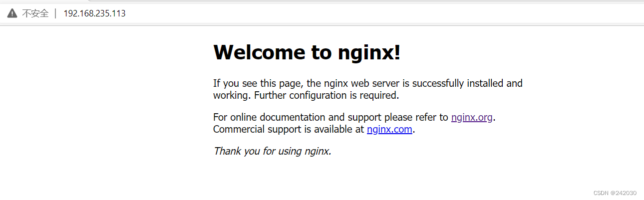Screen dimensions: 644x200
Task: Click the "Thank you for using nginx." text
Action: tap(272, 151)
